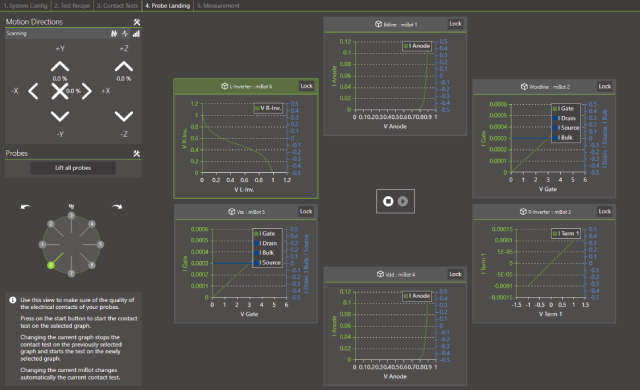Switch to 5. Measurement tab
This screenshot has width=640, height=390.
click(x=218, y=6)
